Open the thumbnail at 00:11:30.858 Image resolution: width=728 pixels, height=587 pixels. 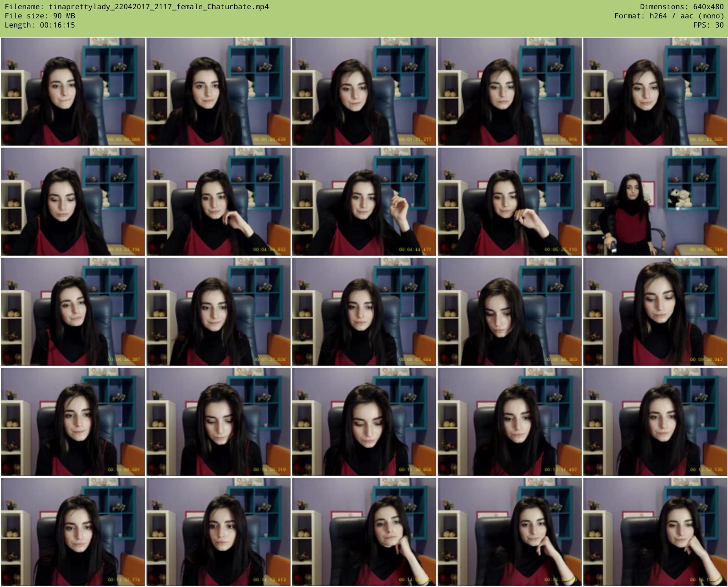coord(364,422)
